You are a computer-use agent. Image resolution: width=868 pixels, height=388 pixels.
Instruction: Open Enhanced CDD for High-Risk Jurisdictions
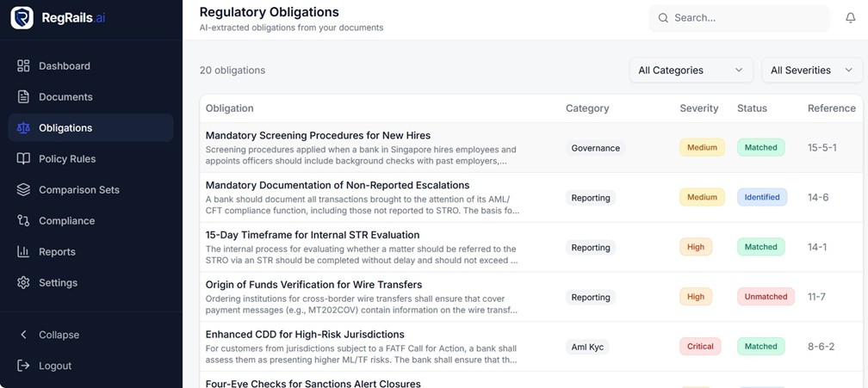305,335
